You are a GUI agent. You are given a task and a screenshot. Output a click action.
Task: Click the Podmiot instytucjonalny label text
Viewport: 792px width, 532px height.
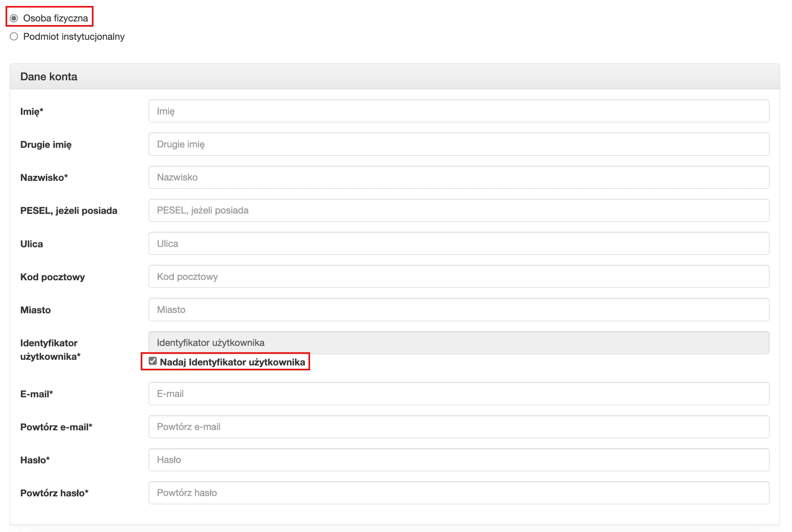[74, 36]
